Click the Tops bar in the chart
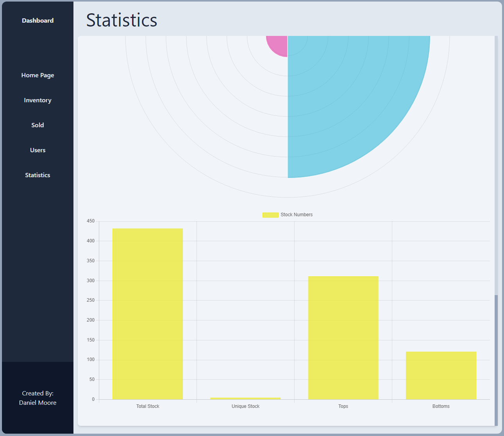This screenshot has width=504, height=436. [x=343, y=338]
